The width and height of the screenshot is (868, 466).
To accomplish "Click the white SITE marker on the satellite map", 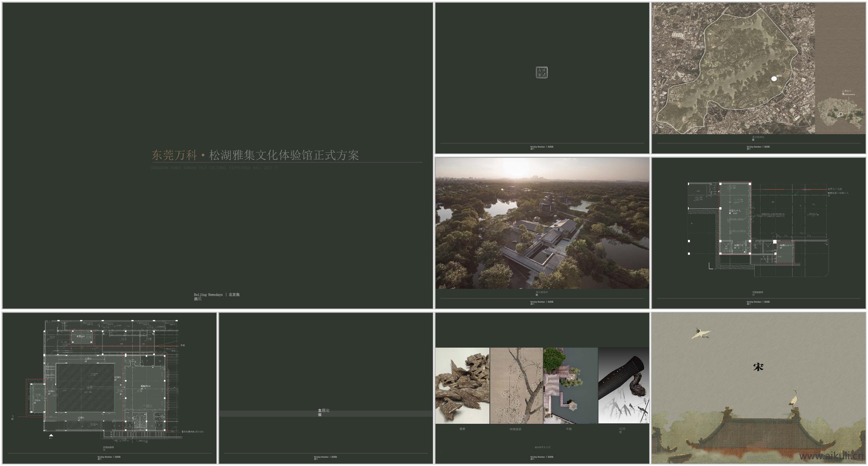I will (774, 79).
